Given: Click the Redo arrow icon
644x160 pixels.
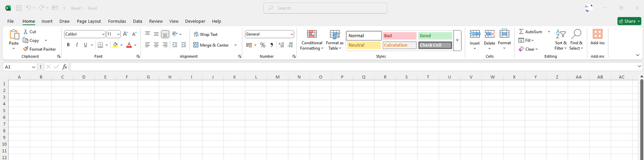Looking at the screenshot, I should pyautogui.click(x=41, y=8).
